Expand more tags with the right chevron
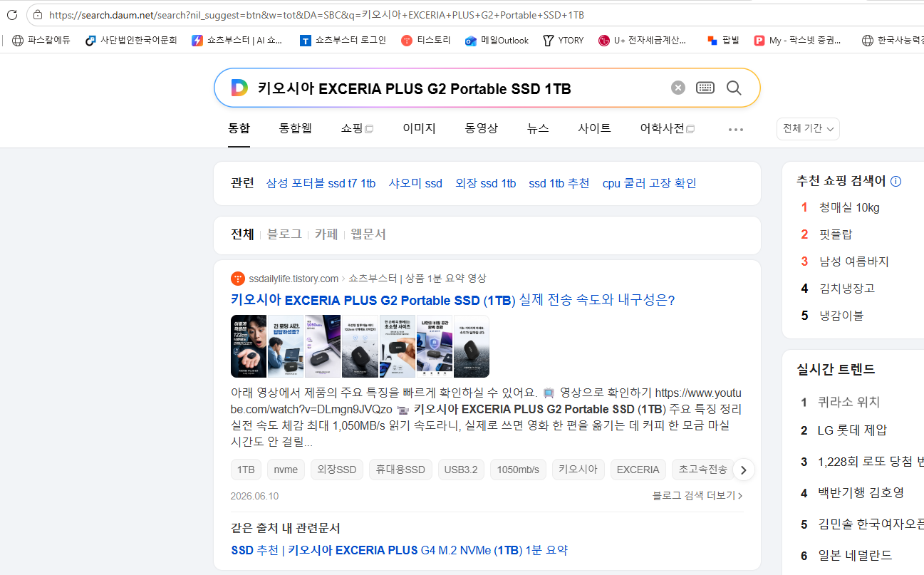The height and width of the screenshot is (575, 924). pyautogui.click(x=744, y=470)
